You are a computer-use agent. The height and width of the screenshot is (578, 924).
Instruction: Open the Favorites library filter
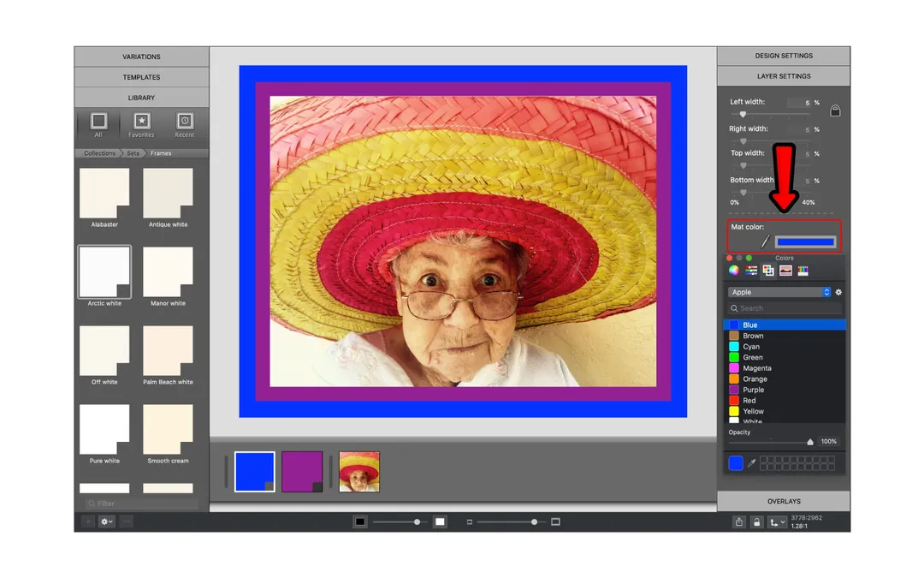[141, 125]
